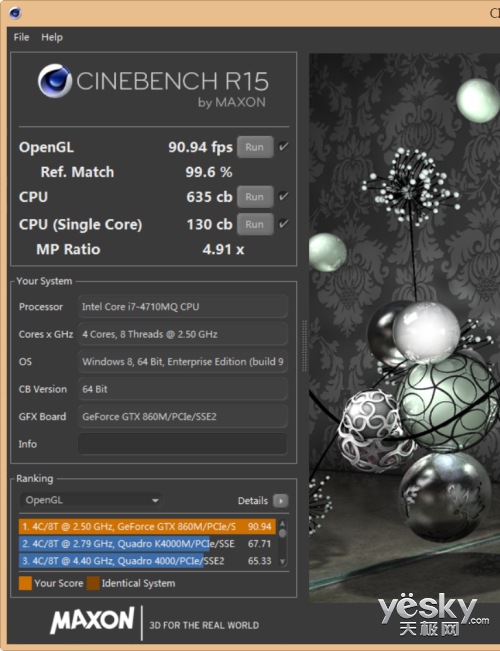500x651 pixels.
Task: Click the Details label
Action: pos(253,501)
